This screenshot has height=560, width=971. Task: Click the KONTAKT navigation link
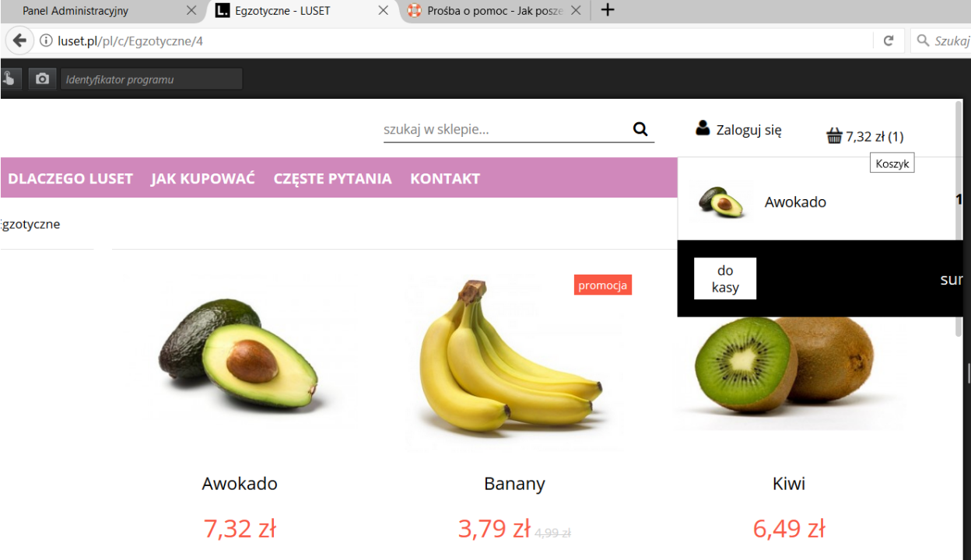click(445, 178)
